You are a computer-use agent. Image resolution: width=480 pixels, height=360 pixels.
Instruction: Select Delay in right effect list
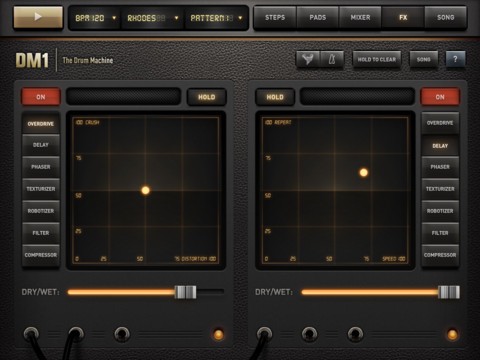pyautogui.click(x=440, y=146)
